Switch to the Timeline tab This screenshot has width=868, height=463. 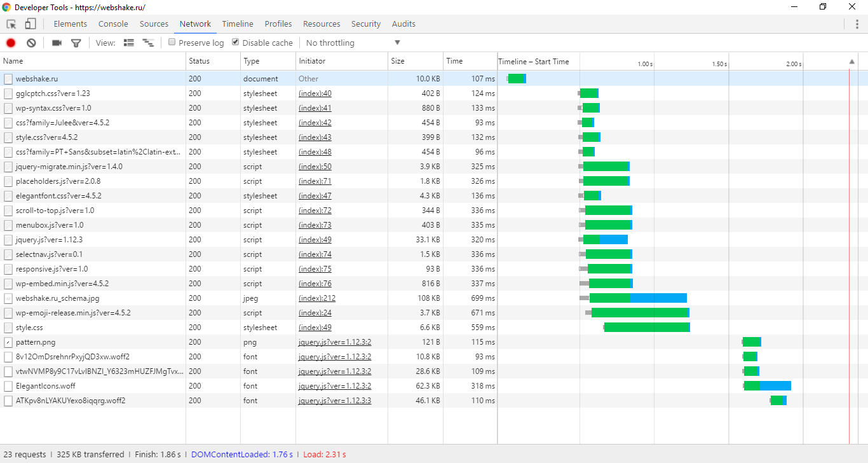click(238, 24)
